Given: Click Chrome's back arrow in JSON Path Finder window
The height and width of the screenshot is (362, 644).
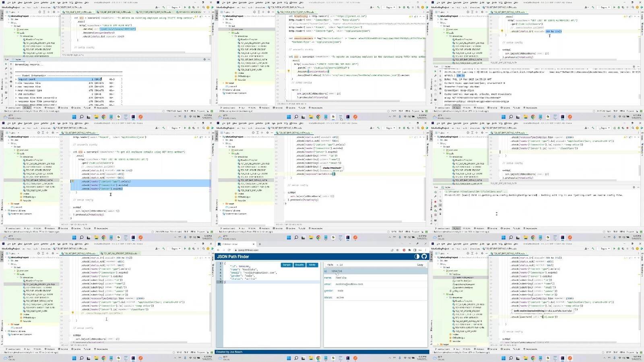Looking at the screenshot, I should click(219, 250).
